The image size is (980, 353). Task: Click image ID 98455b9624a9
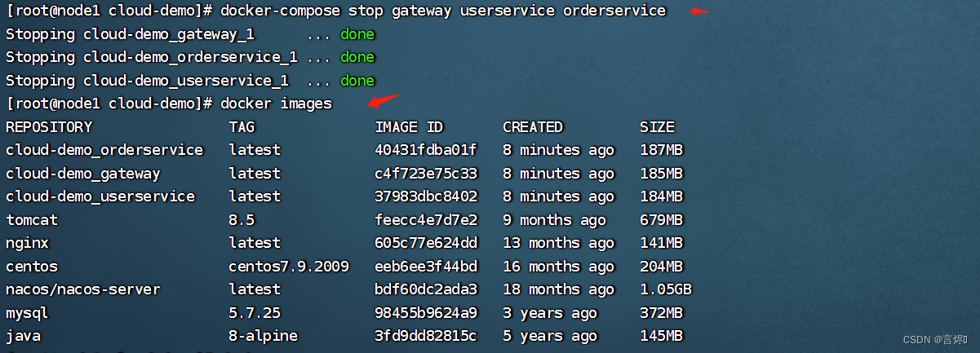(426, 313)
